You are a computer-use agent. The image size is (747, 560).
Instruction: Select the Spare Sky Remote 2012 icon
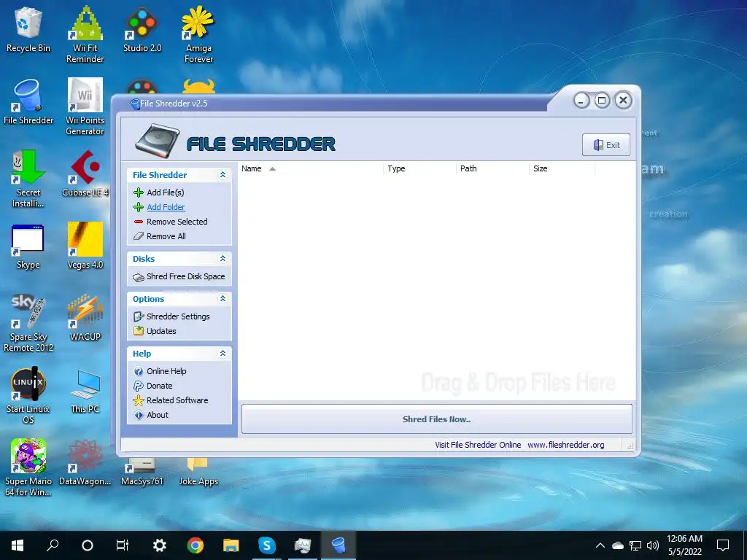click(x=28, y=323)
